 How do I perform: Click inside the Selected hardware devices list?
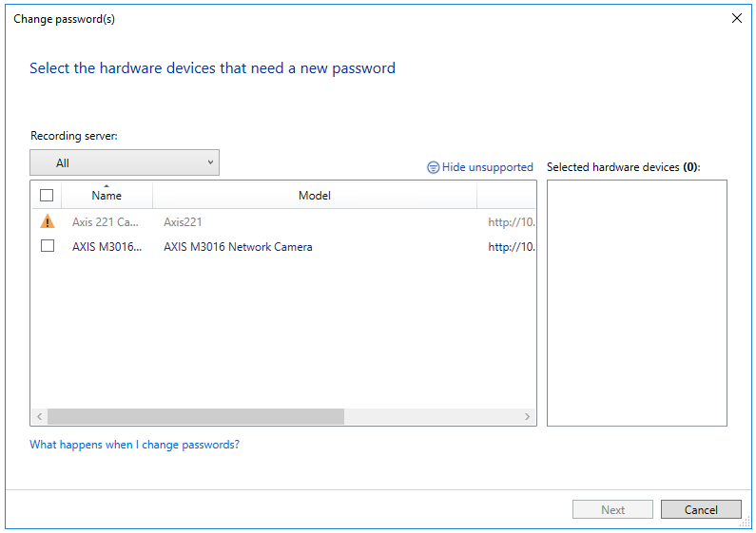coord(636,302)
